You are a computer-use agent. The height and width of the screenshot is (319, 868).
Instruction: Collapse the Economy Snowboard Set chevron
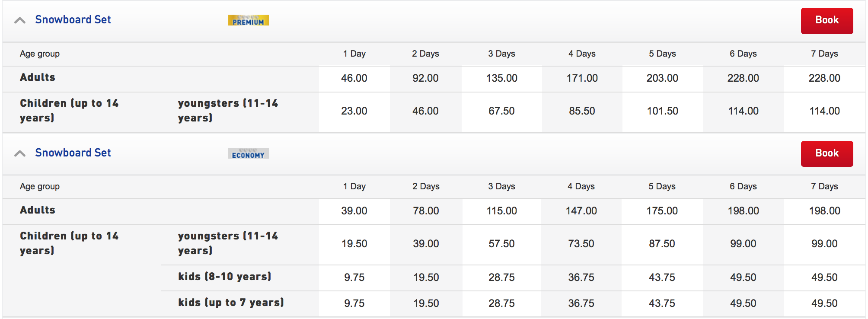[20, 153]
